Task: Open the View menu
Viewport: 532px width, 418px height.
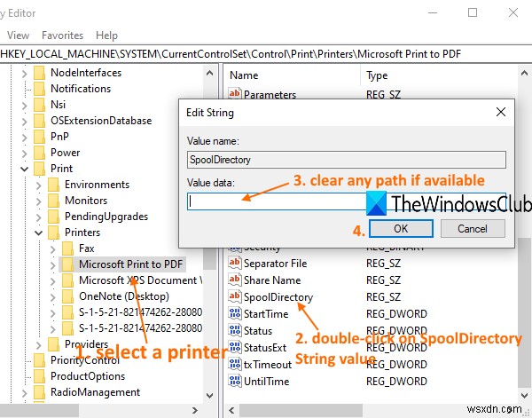Action: pyautogui.click(x=18, y=35)
